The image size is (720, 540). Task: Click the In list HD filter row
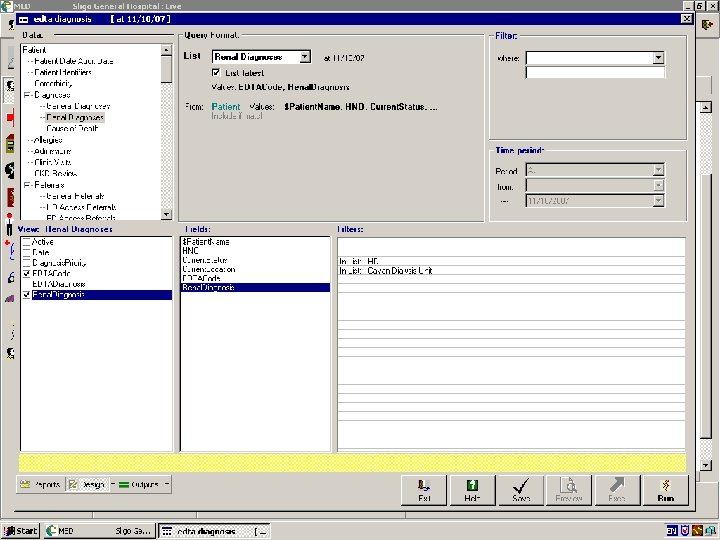pyautogui.click(x=511, y=261)
